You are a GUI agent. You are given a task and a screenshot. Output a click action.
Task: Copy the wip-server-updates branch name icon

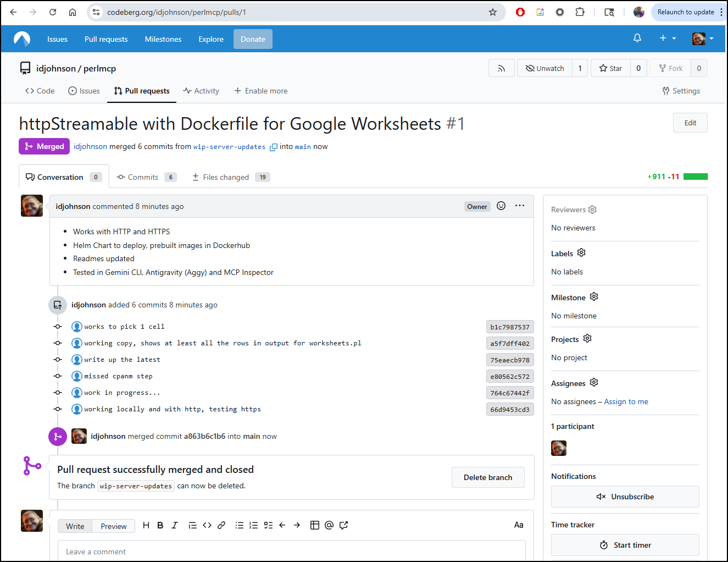(x=273, y=147)
